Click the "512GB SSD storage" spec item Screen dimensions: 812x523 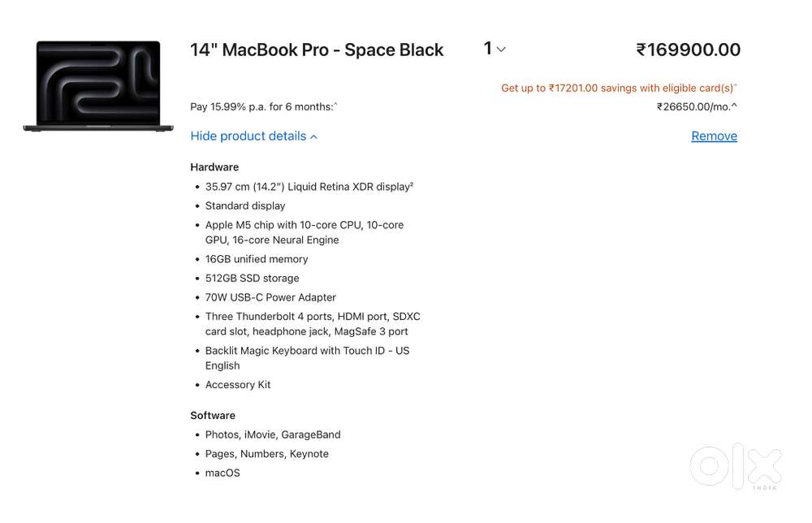252,278
